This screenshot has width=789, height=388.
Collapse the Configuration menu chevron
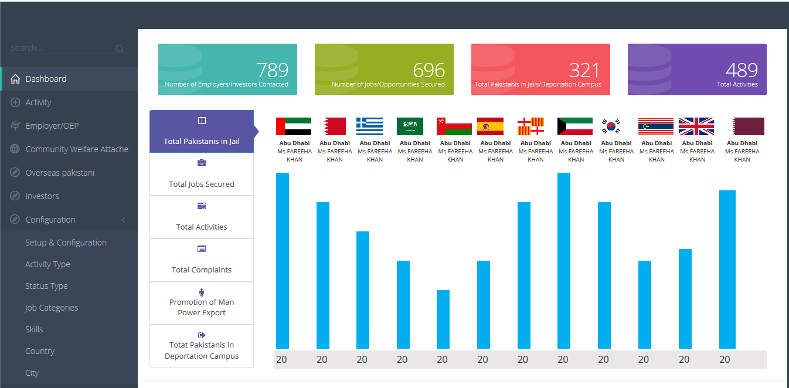point(123,220)
